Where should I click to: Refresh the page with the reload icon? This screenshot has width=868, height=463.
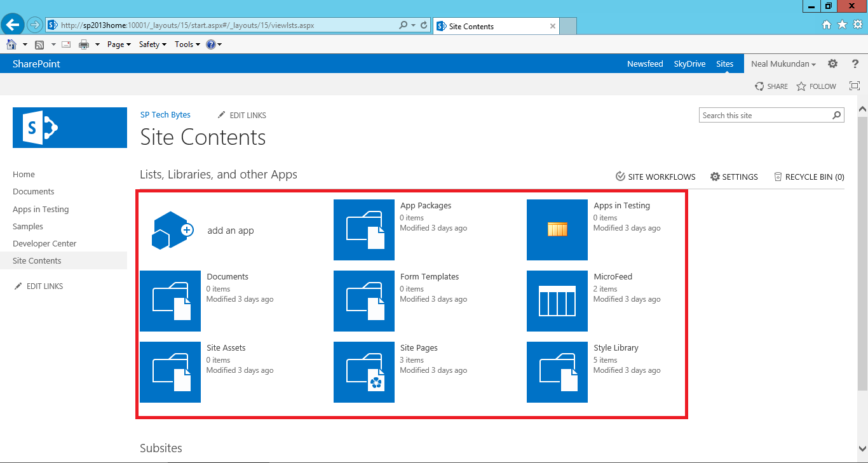(424, 25)
